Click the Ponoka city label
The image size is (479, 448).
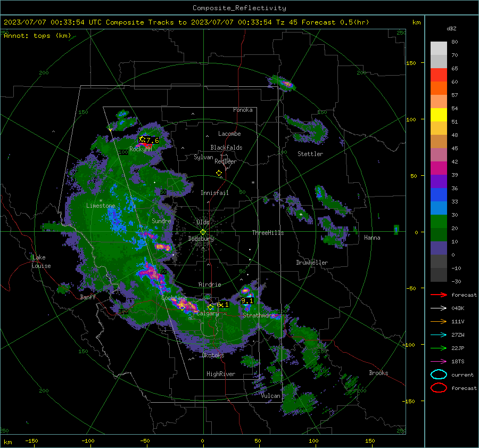[x=243, y=110]
